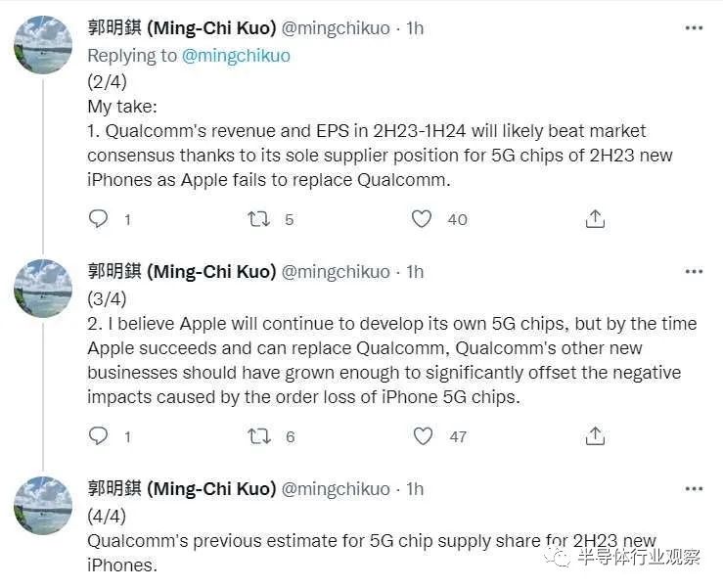
Task: Open the profile avatar on the (4/4) tweet
Action: pos(43,506)
